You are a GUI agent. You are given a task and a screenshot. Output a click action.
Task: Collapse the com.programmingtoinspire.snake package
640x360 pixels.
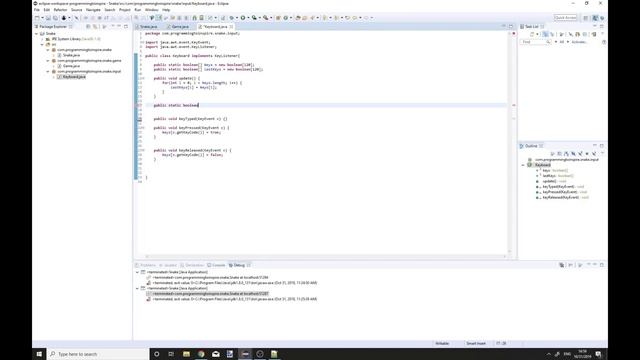(48, 50)
